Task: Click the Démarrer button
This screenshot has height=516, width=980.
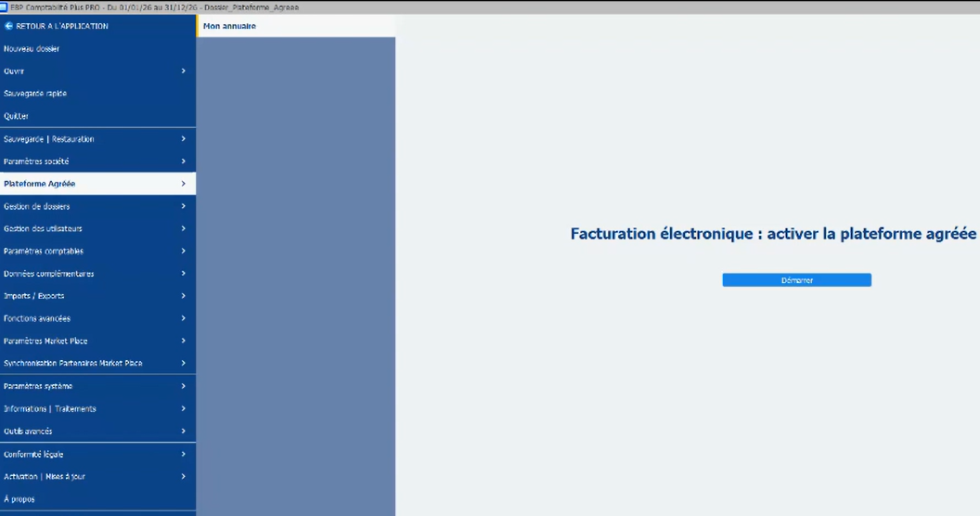Action: (x=797, y=280)
